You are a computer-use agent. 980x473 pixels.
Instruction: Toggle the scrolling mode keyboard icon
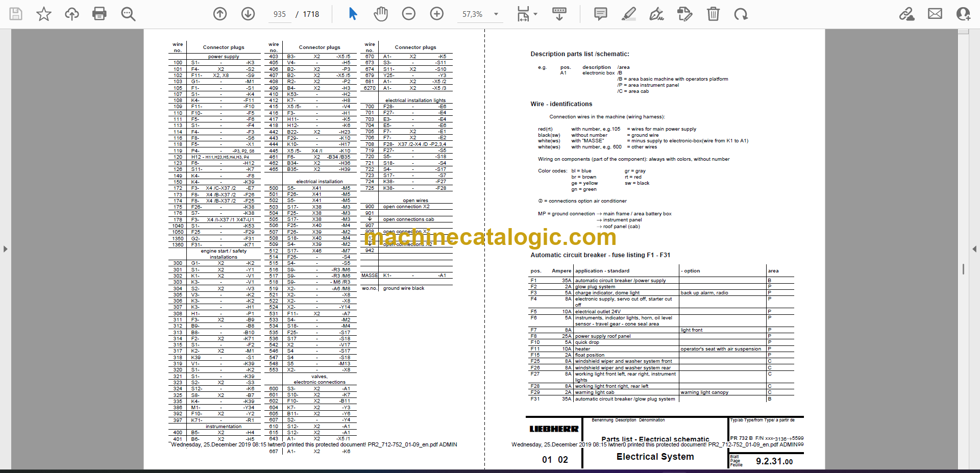click(x=559, y=14)
